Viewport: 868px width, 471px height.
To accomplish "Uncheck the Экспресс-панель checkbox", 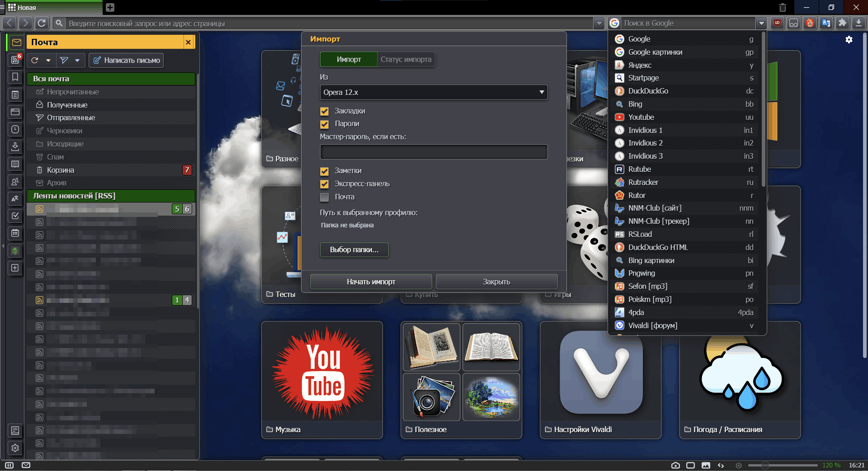I will coord(324,184).
